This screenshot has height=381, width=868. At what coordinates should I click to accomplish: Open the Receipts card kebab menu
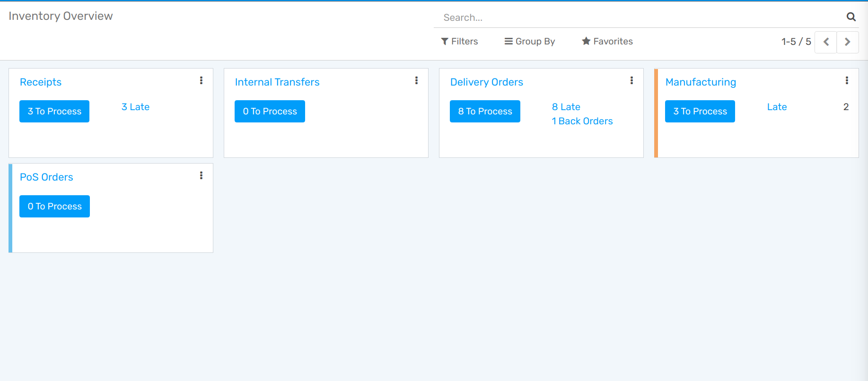point(201,80)
